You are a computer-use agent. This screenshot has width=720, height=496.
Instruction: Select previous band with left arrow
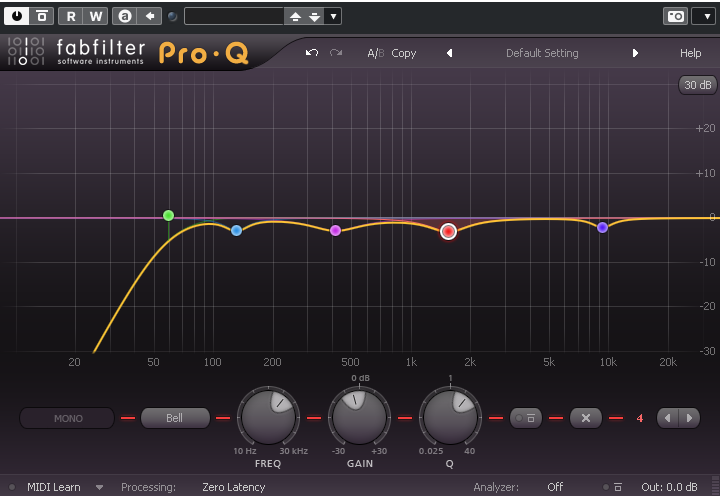(x=668, y=418)
